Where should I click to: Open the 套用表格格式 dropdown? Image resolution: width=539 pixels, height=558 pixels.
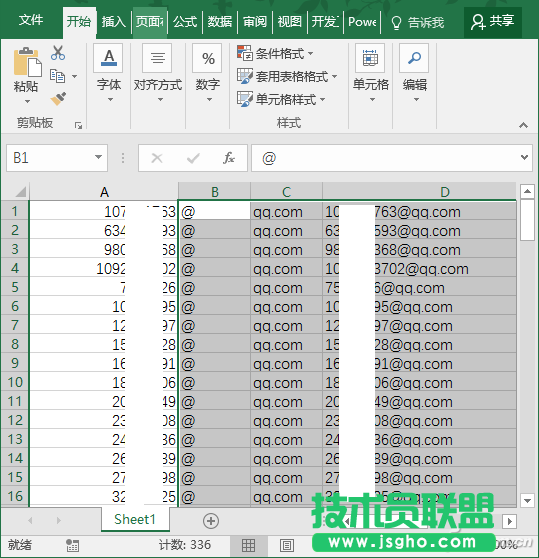pyautogui.click(x=287, y=76)
